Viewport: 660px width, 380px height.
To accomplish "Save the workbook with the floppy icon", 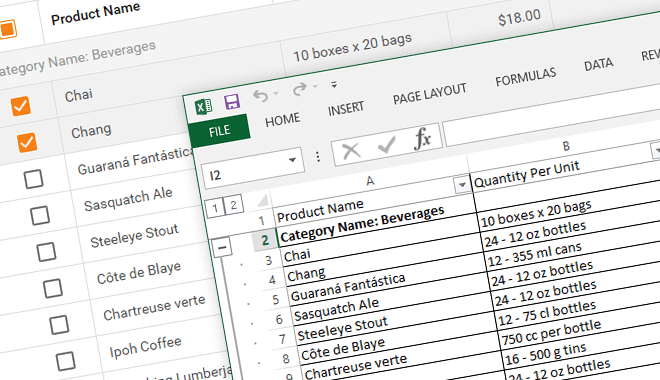I will (x=232, y=102).
